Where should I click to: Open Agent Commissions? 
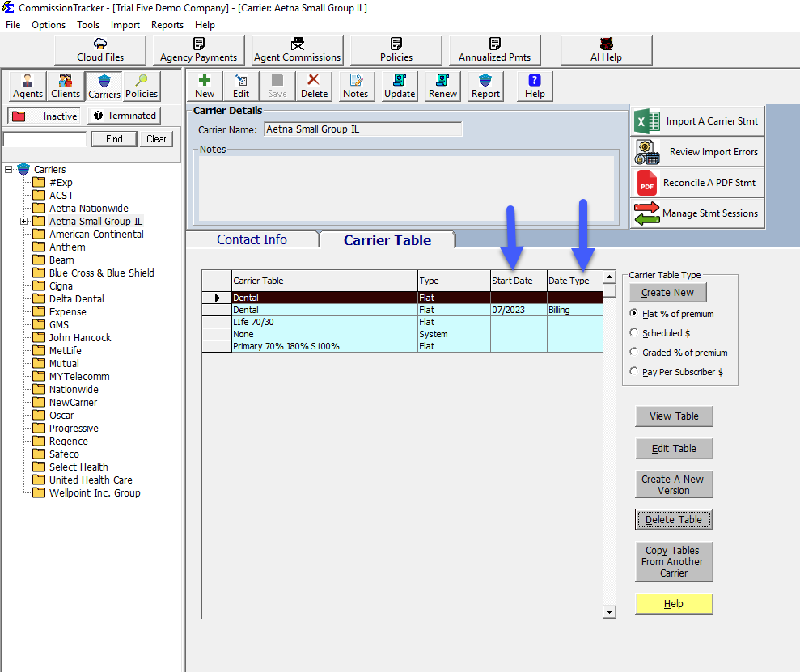click(x=296, y=49)
